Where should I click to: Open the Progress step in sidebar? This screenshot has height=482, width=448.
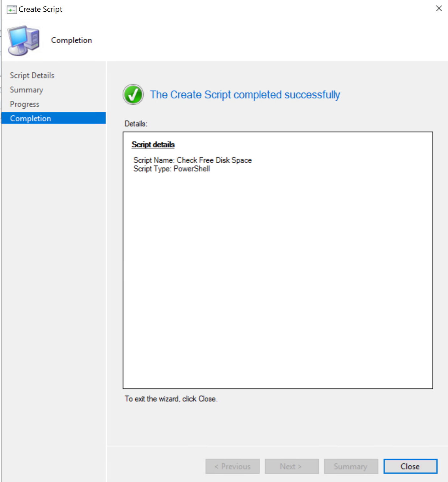24,104
